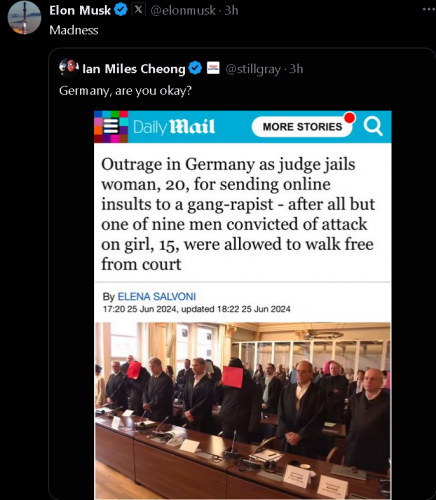Click the affiliation badge next to Ian Miles Cheong

(213, 68)
